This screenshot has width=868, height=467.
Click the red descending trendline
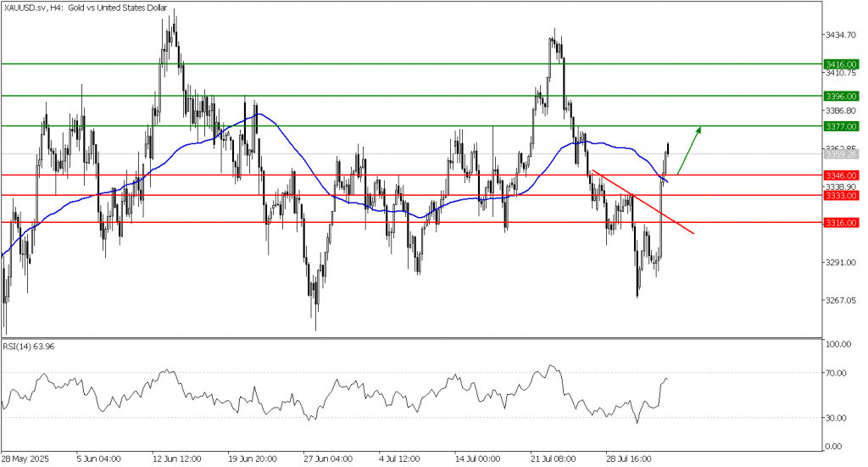tap(644, 202)
